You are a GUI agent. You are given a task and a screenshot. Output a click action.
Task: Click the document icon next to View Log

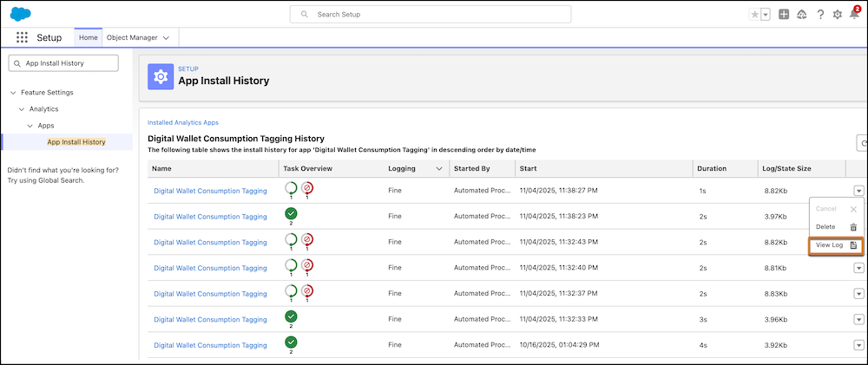[x=853, y=245]
